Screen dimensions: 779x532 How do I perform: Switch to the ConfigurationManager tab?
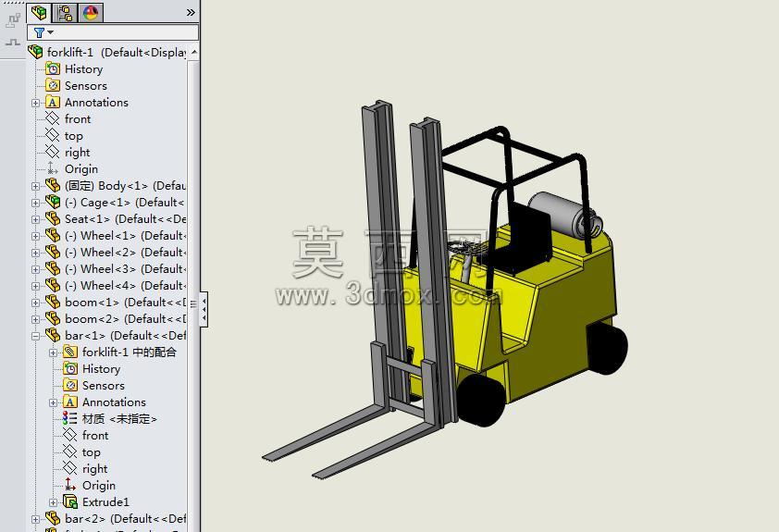point(65,12)
